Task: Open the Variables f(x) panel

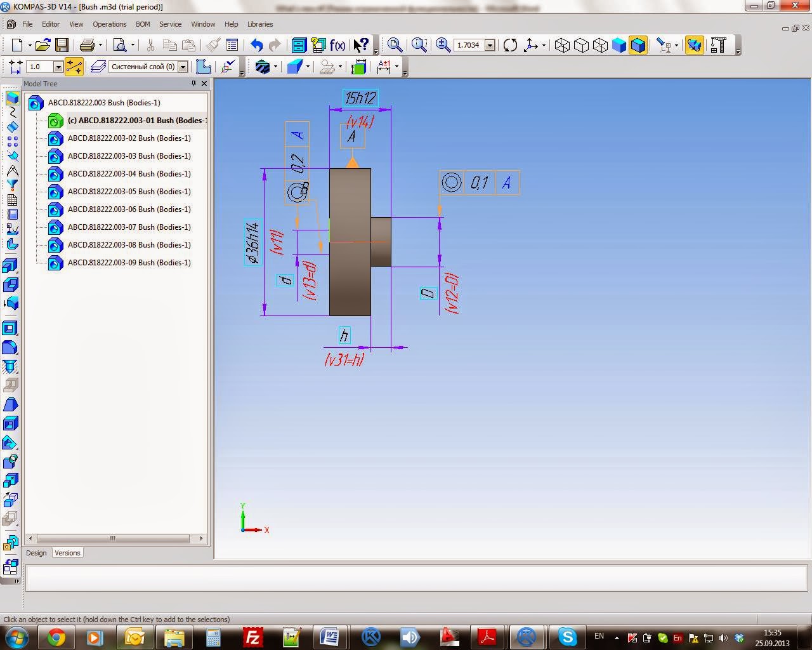Action: coord(337,45)
